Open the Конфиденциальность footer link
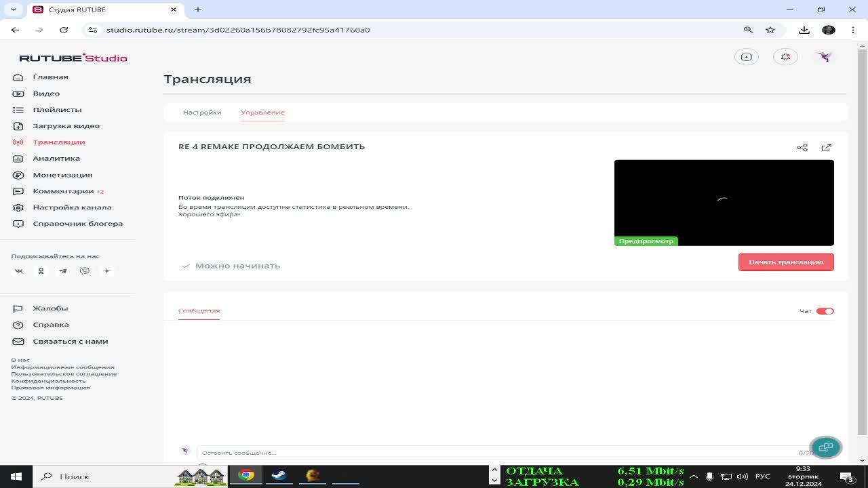868x488 pixels. pyautogui.click(x=48, y=381)
